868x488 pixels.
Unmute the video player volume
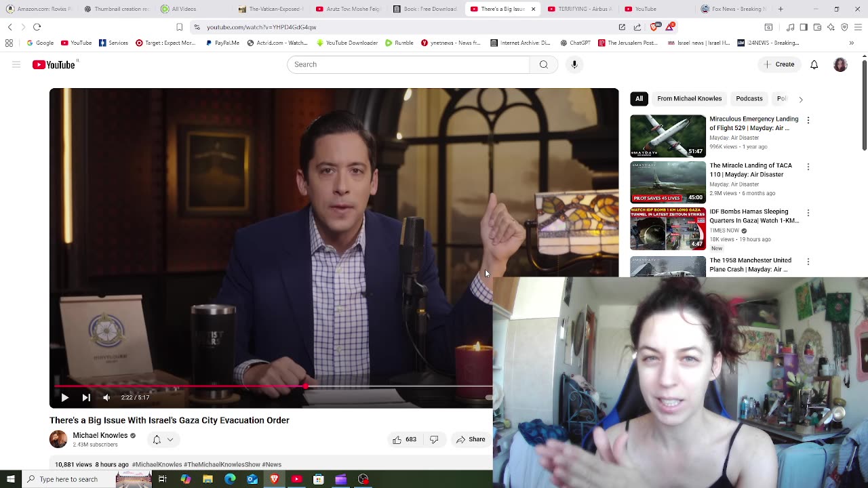106,398
